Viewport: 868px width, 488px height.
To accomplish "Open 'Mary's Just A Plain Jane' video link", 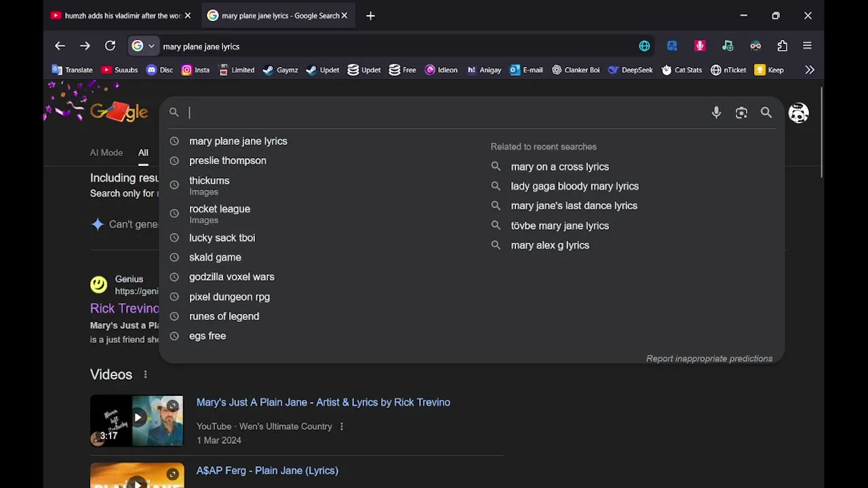I will tap(323, 402).
